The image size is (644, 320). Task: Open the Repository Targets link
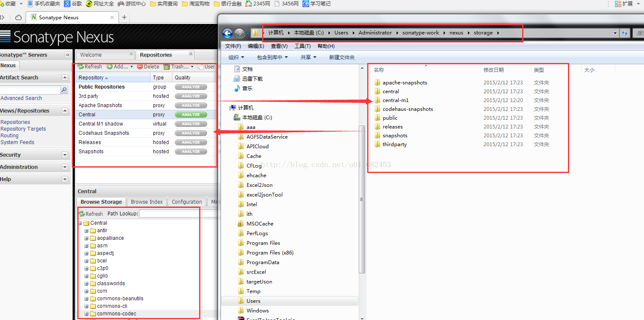(x=23, y=129)
